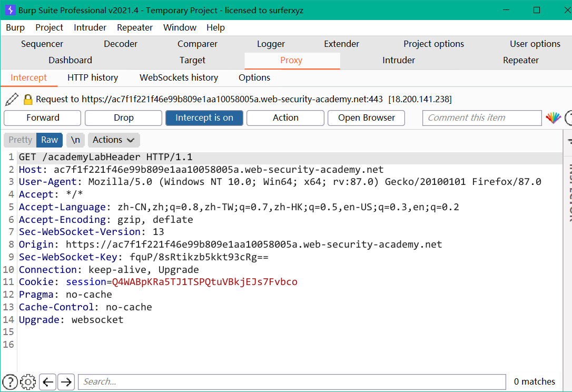Open proxy Options sub-tab
Viewport: 572px width, 392px height.
coord(254,78)
